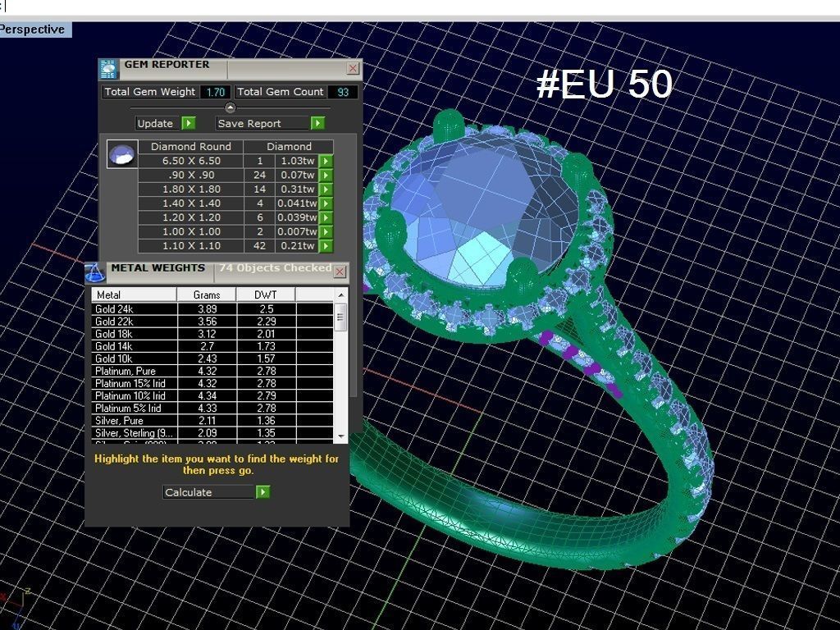Screen dimensions: 840x630
Task: Click the Gold 24k grams value 3.89
Action: [x=207, y=309]
